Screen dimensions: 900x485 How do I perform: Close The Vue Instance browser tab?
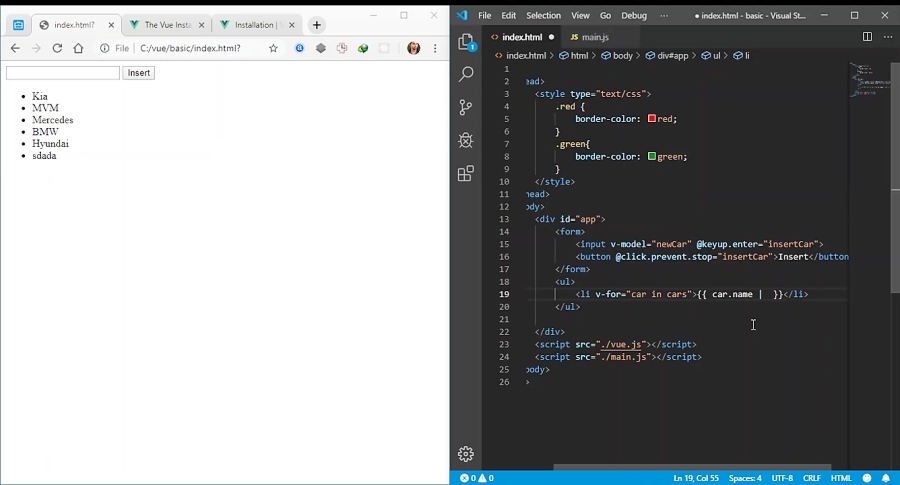[x=201, y=25]
